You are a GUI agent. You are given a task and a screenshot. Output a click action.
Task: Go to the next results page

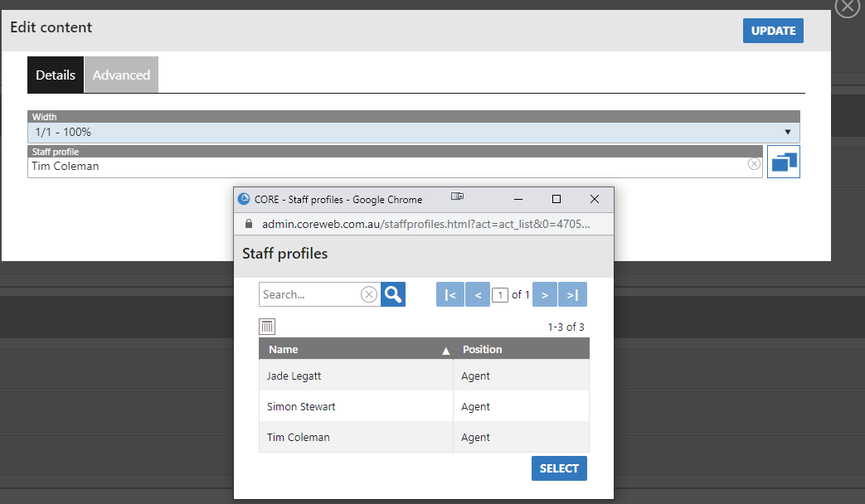(x=544, y=294)
